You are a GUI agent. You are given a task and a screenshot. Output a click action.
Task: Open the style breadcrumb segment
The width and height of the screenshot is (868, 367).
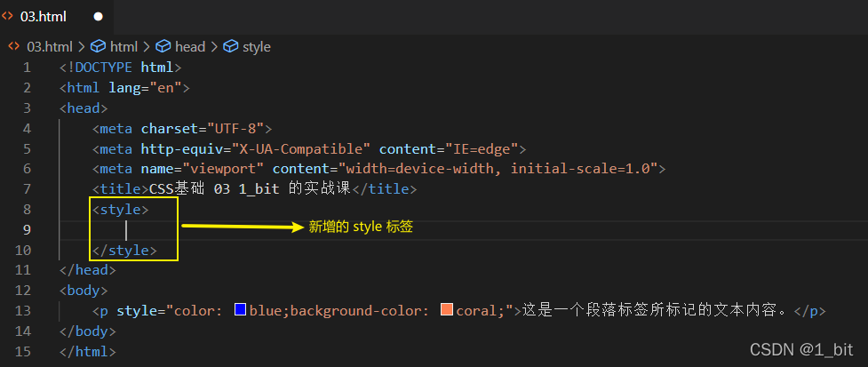point(256,47)
